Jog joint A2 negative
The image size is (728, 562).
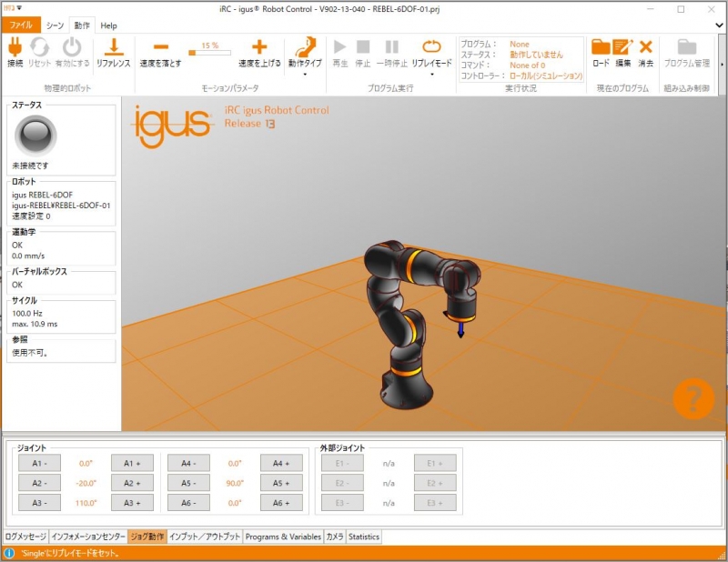point(39,483)
